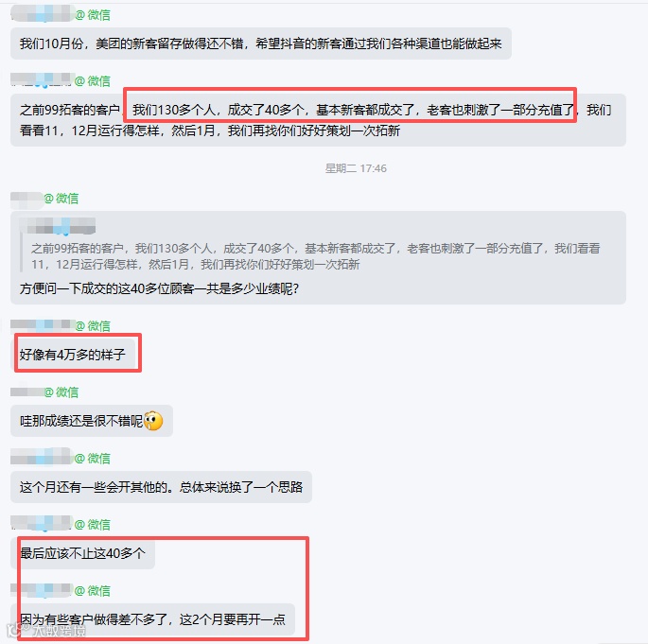The image size is (648, 644).
Task: Click blurred sender avatar above 方便问一下 quote message
Action: click(x=26, y=200)
